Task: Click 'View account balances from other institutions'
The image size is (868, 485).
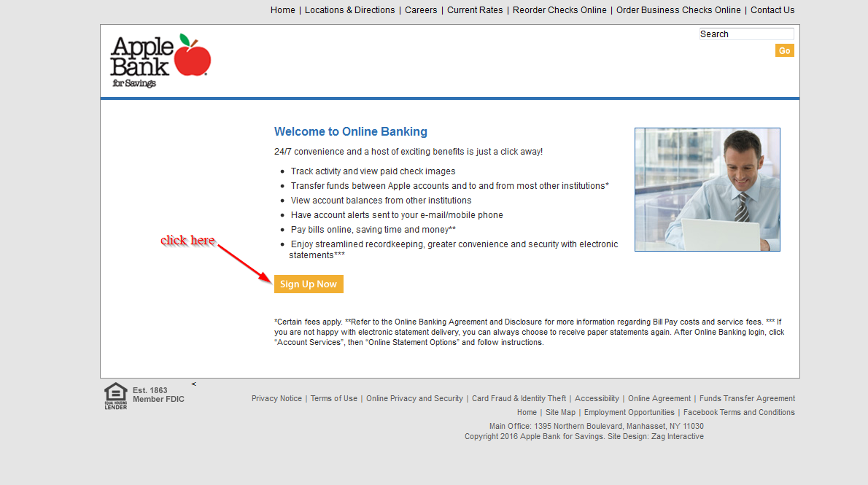Action: (381, 201)
